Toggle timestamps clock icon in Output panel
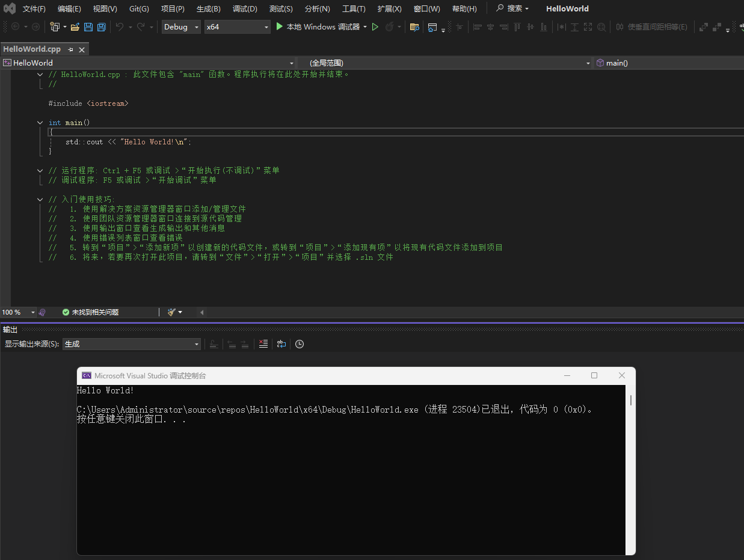Image resolution: width=744 pixels, height=560 pixels. (300, 344)
